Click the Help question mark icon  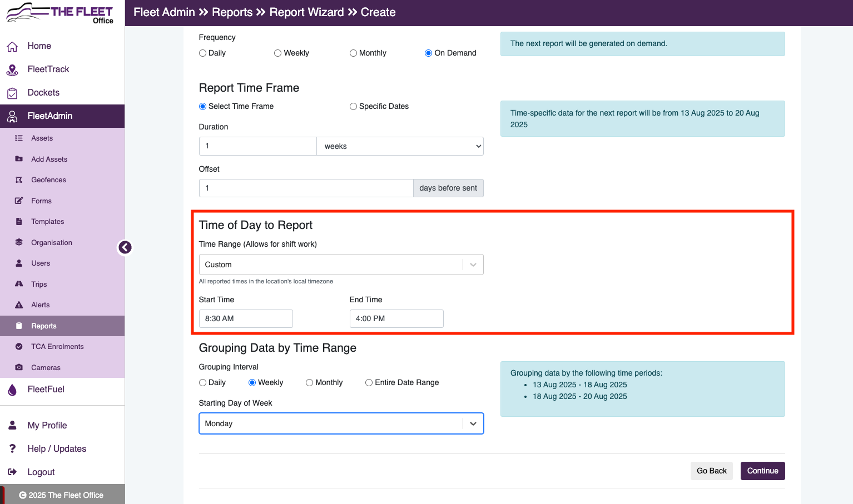pyautogui.click(x=12, y=448)
